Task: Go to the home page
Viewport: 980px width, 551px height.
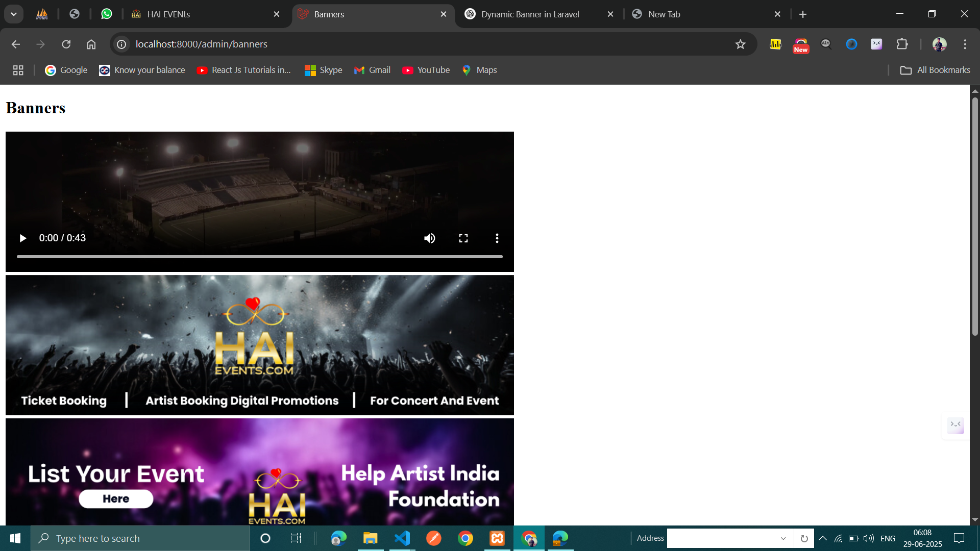Action: 91,44
